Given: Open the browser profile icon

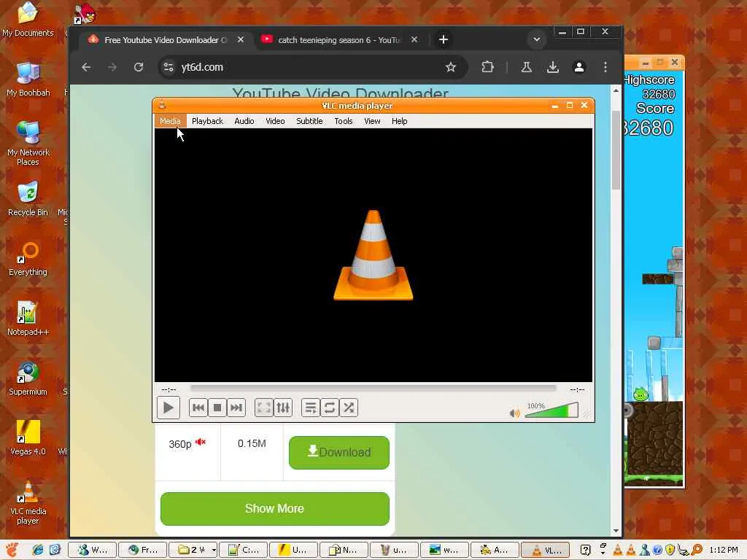Looking at the screenshot, I should tap(578, 67).
